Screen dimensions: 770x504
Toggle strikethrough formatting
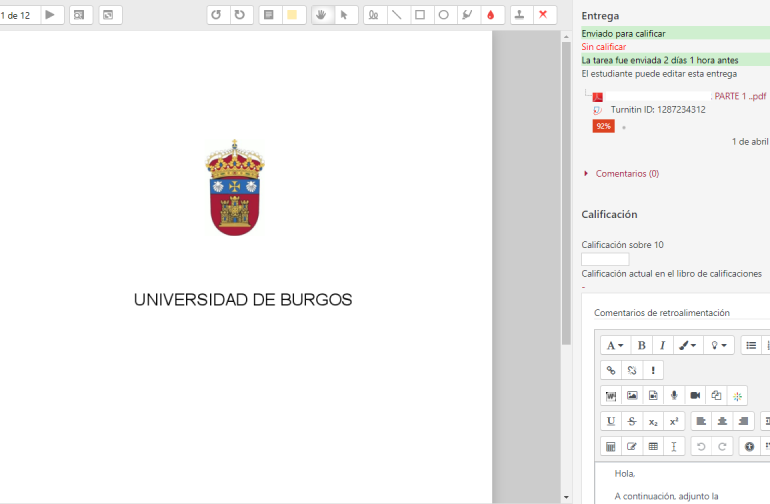[x=632, y=421]
